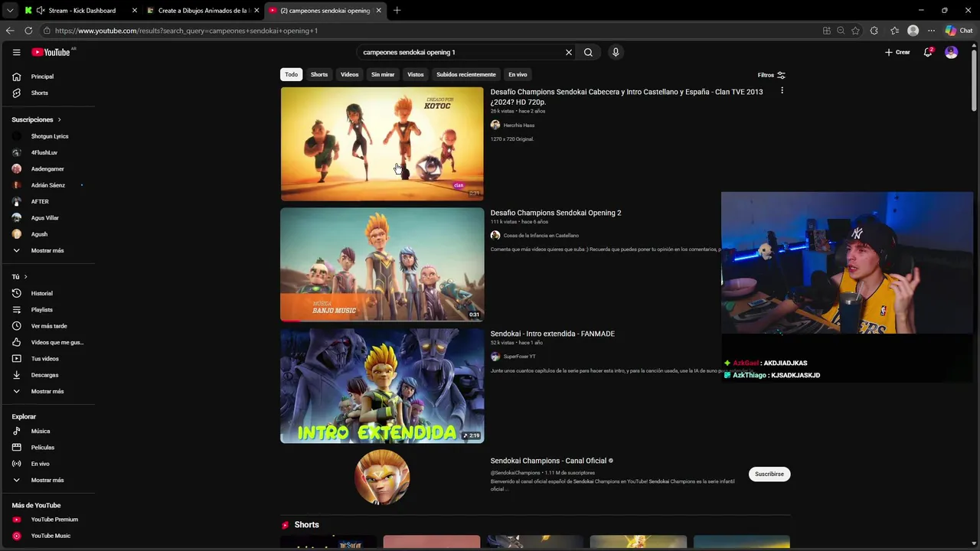
Task: Switch to Create a Dibujos Animados tab
Action: [202, 11]
